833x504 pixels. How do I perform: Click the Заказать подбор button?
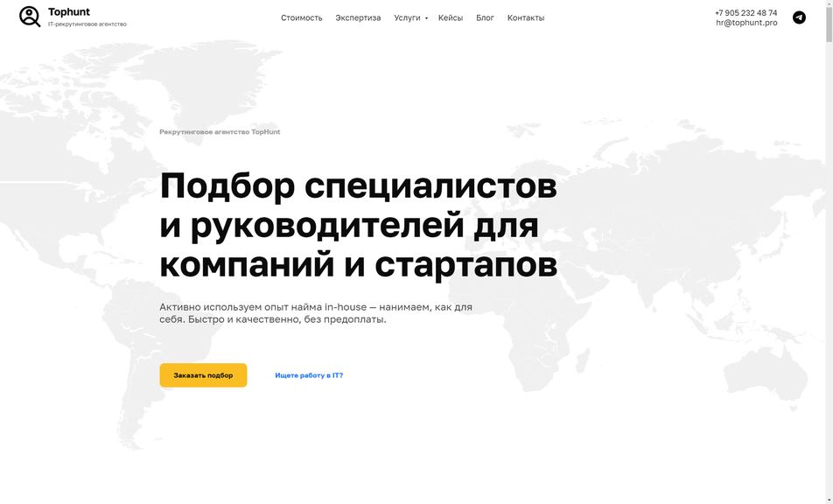(x=203, y=375)
